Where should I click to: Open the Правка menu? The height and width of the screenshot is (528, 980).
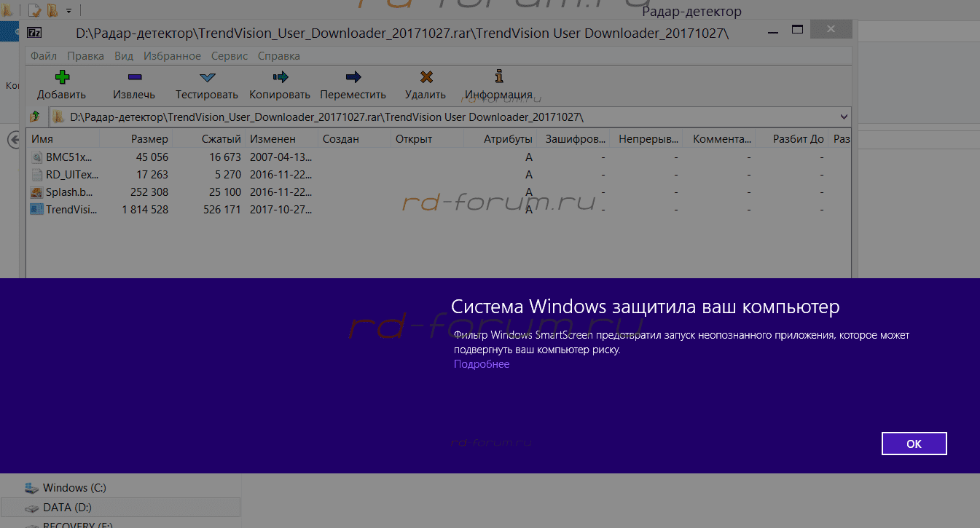[85, 56]
